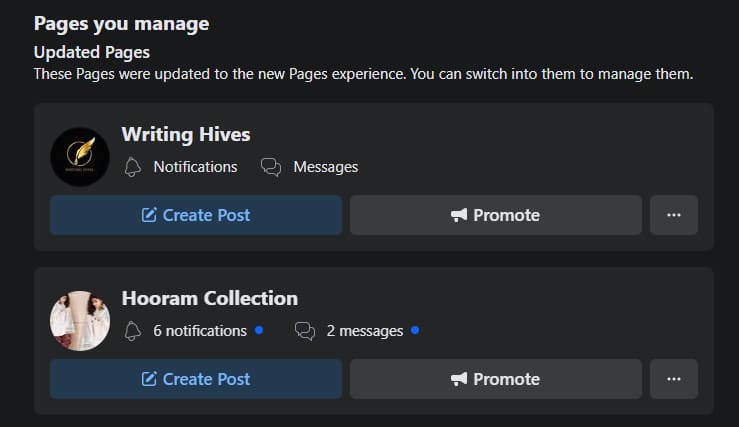Click Hooram Collection messages chat icon
The image size is (739, 427).
(x=305, y=331)
